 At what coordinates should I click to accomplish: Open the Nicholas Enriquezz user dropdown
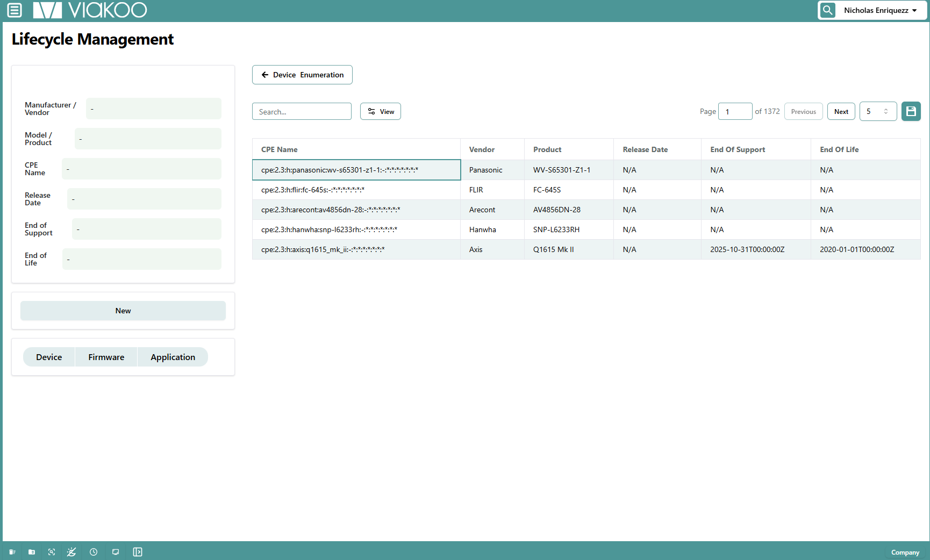coord(880,10)
